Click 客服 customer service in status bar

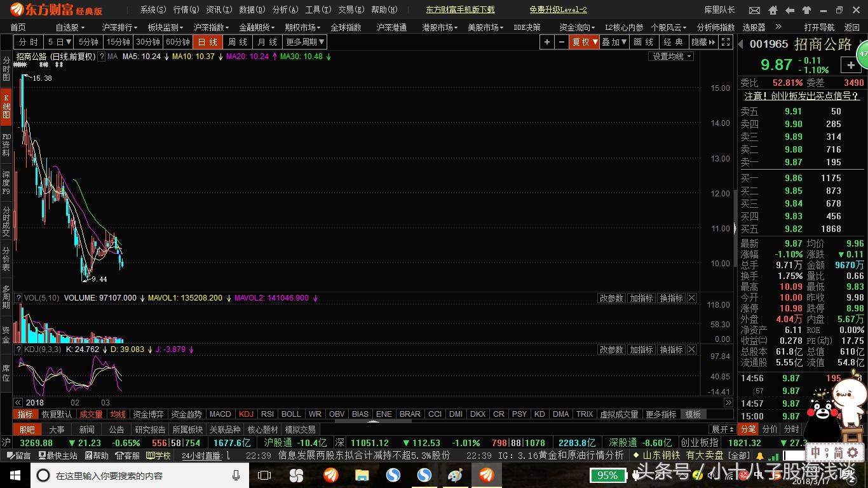coord(127,456)
